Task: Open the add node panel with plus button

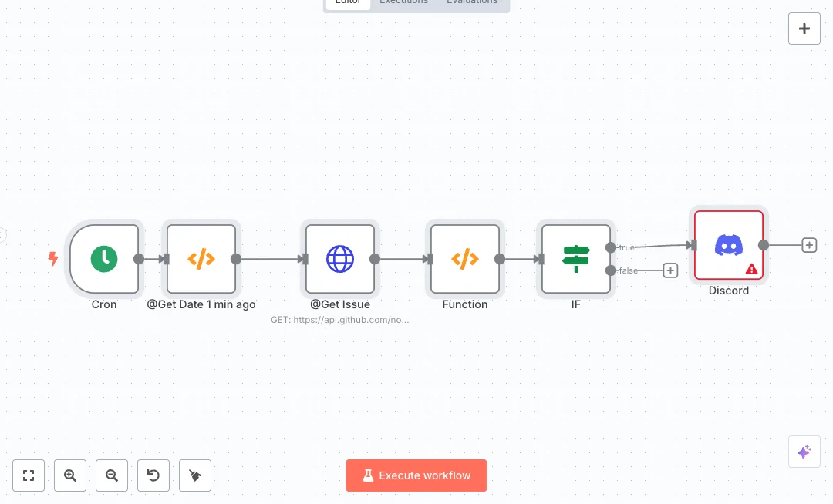Action: click(x=804, y=29)
